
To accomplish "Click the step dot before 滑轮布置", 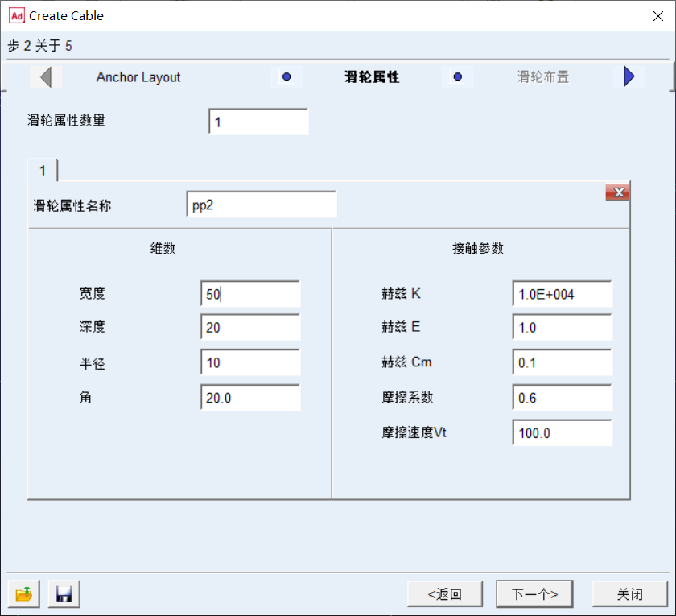I will tap(458, 76).
